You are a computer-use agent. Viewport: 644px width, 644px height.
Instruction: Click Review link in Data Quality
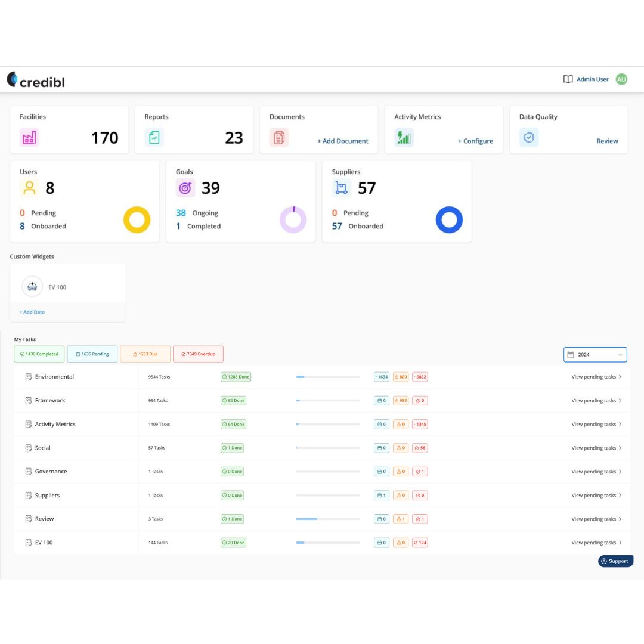click(x=607, y=141)
